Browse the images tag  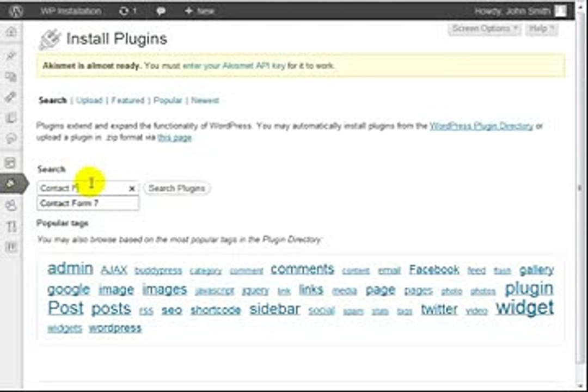pos(164,289)
